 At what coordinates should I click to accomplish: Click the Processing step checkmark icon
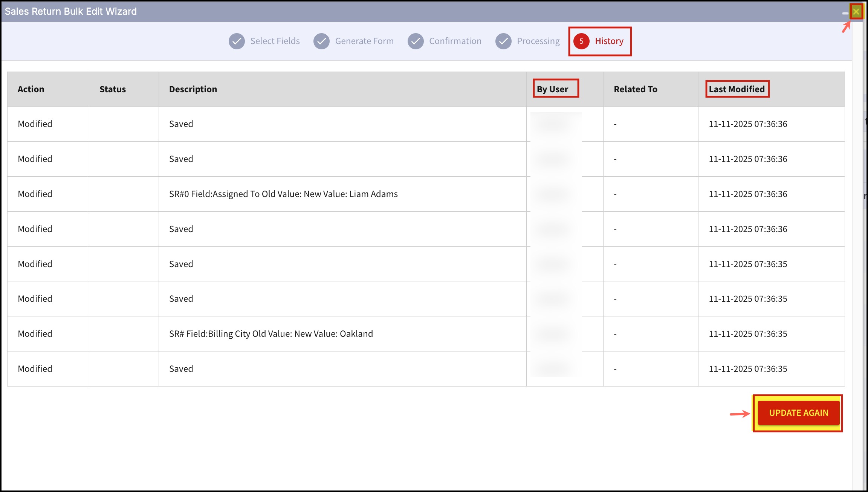[503, 41]
